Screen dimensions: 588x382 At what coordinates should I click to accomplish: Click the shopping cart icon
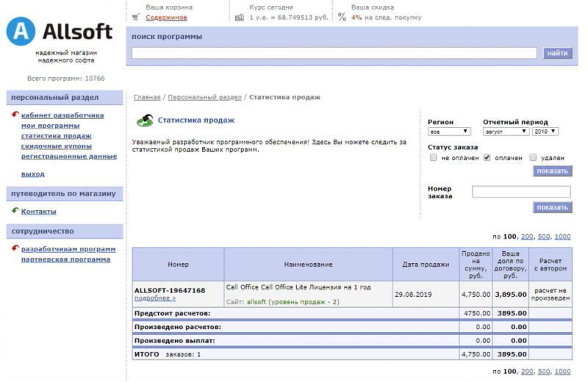point(136,17)
